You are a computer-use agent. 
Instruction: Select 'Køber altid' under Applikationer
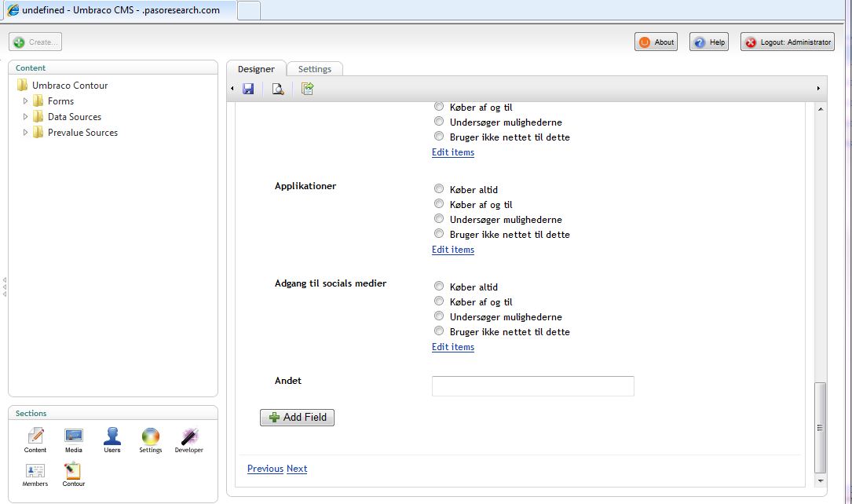(439, 189)
